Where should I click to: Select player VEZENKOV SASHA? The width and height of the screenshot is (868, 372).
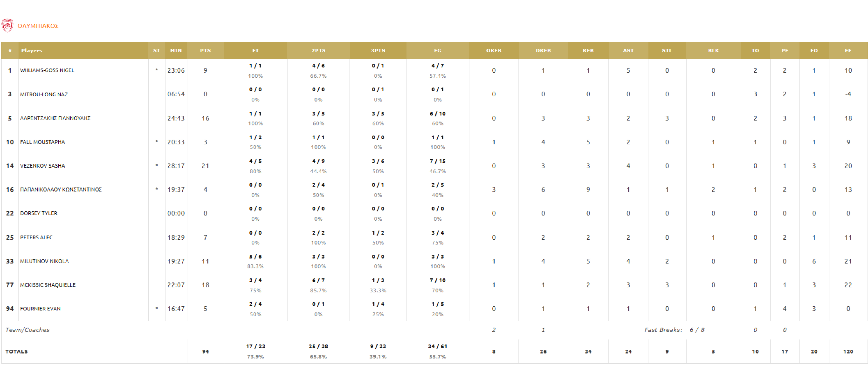point(42,166)
